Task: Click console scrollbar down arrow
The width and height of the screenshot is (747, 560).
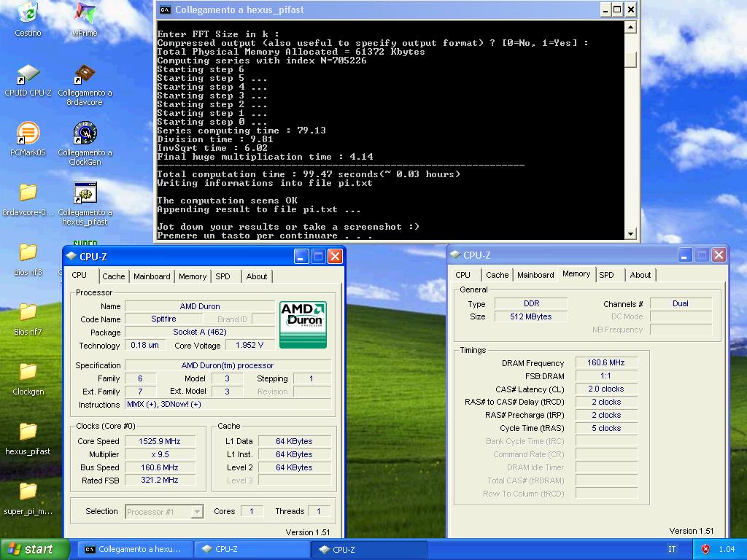Action: (x=630, y=234)
